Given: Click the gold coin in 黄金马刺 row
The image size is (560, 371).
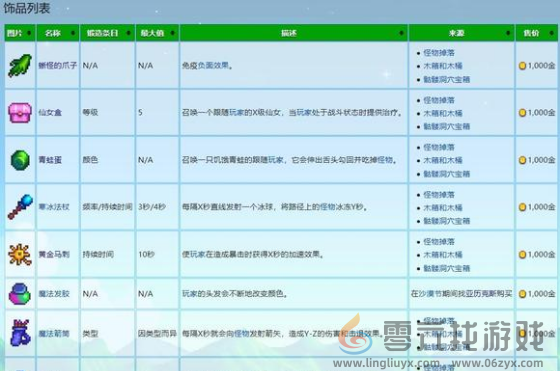Looking at the screenshot, I should (522, 255).
